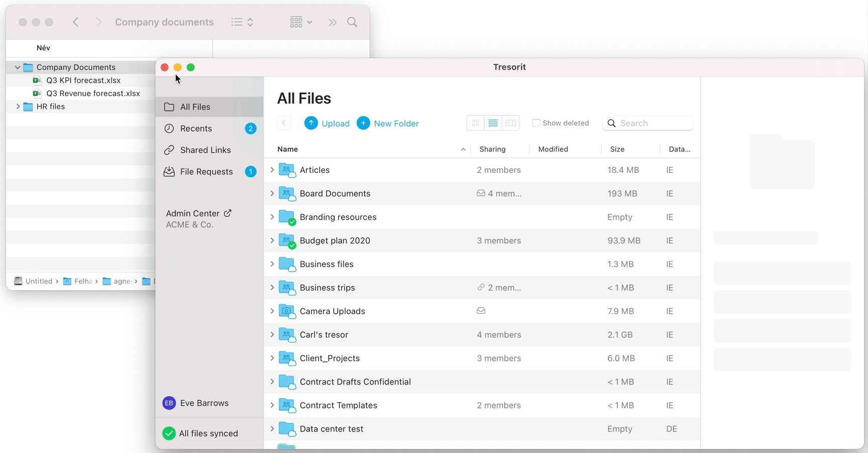Select the Branding resources synced folder icon
The image size is (868, 453).
287,217
